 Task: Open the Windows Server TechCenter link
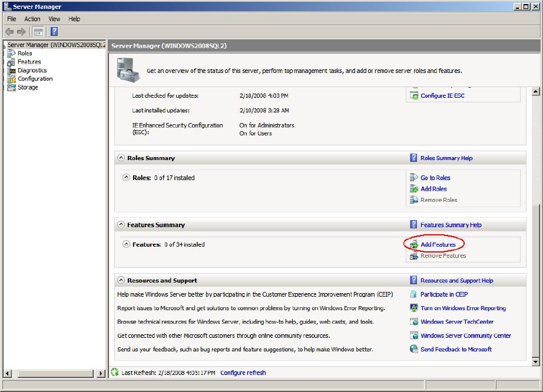457,322
